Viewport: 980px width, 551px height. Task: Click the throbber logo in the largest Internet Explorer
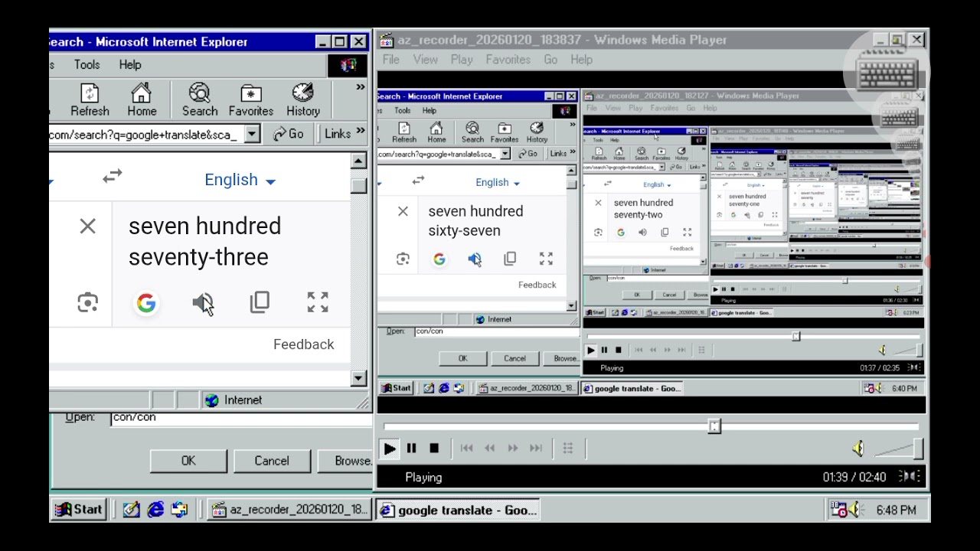[x=348, y=65]
